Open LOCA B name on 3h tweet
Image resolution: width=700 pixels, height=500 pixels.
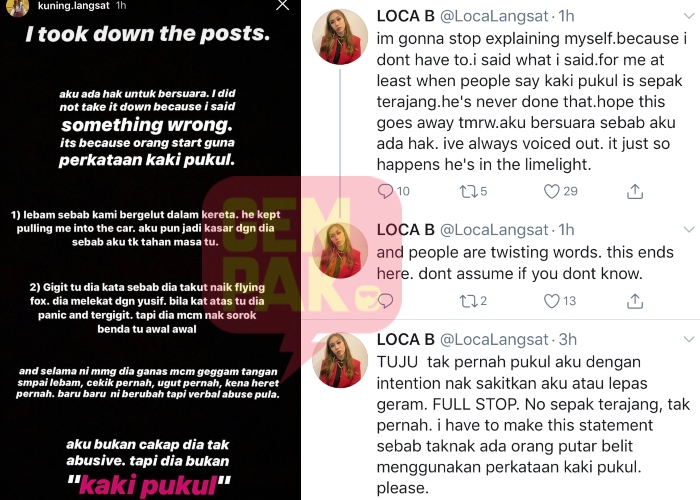[405, 339]
